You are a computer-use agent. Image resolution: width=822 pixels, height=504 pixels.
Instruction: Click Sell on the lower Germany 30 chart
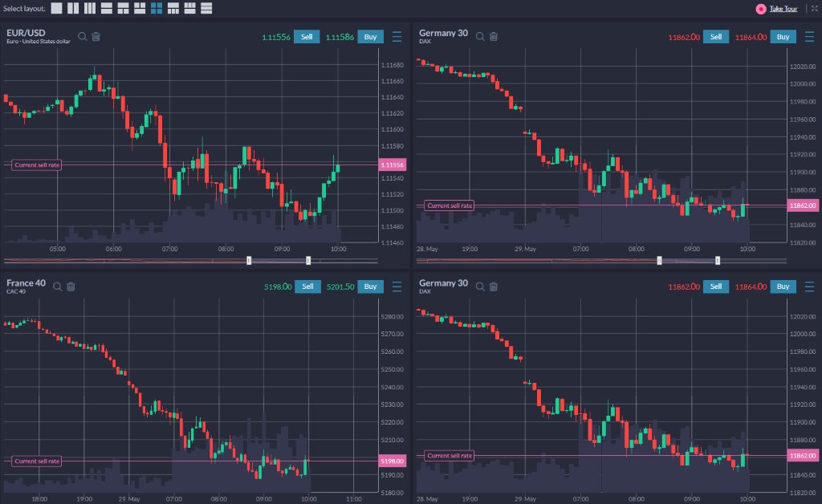(x=715, y=287)
